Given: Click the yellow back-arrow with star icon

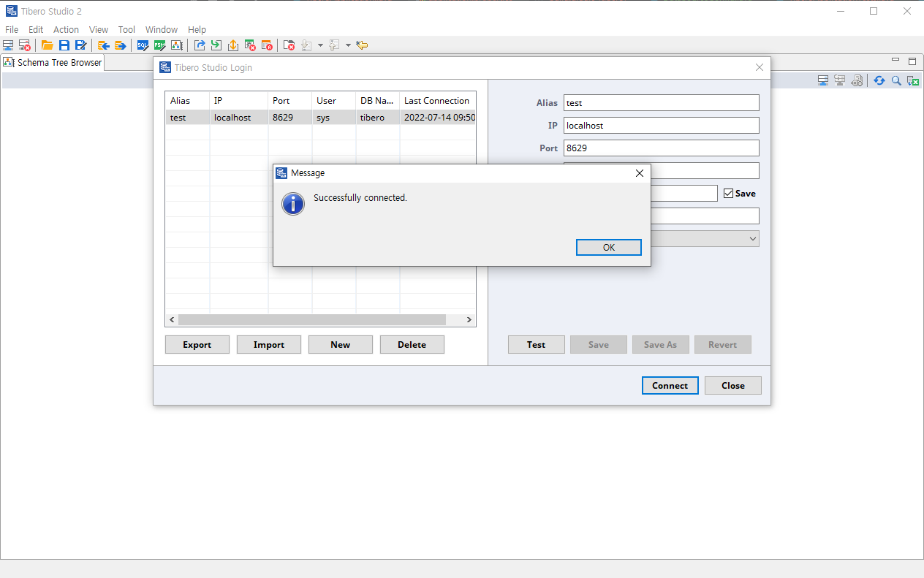Looking at the screenshot, I should point(362,45).
